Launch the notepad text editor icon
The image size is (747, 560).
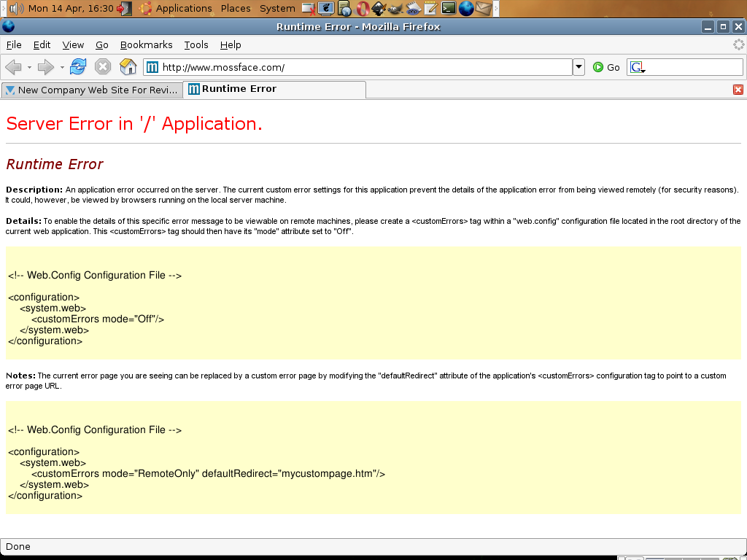click(430, 8)
